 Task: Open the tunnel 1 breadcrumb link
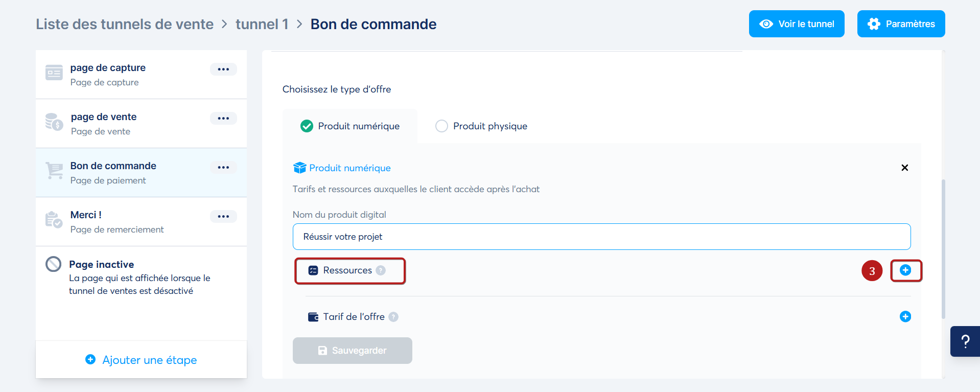[262, 24]
